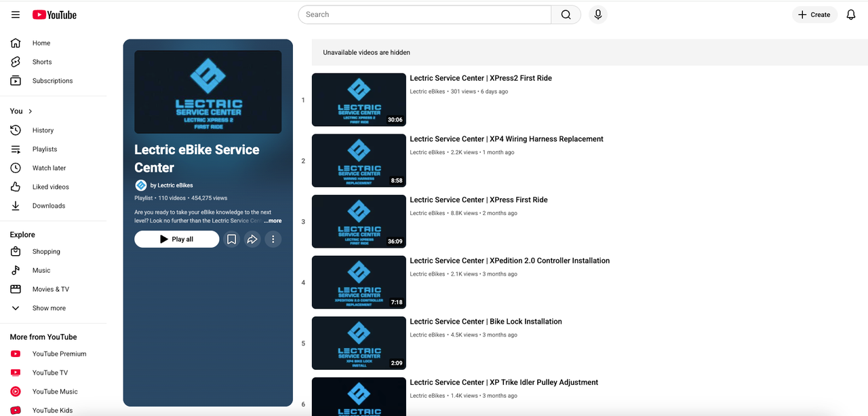Open YouTube Music link
Viewport: 868px width, 416px height.
54,392
